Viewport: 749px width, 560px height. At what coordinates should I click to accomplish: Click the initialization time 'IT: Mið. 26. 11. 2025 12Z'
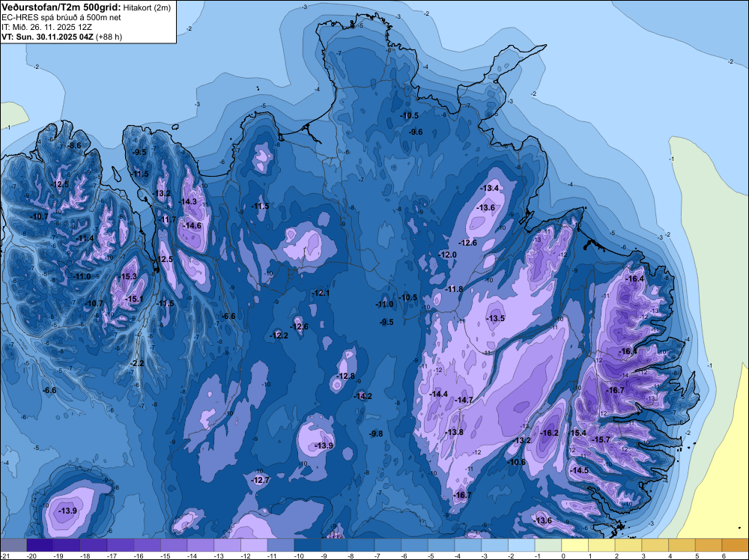[x=48, y=27]
